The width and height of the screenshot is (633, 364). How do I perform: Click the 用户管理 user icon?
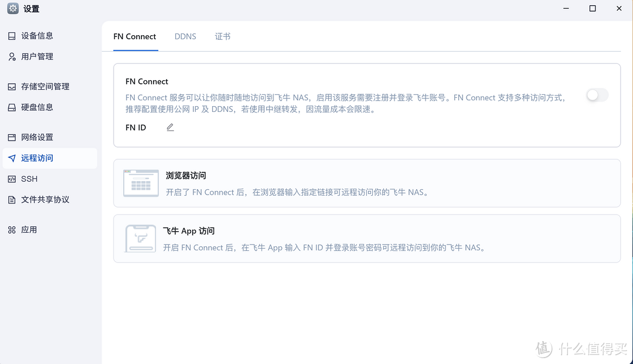pyautogui.click(x=12, y=56)
